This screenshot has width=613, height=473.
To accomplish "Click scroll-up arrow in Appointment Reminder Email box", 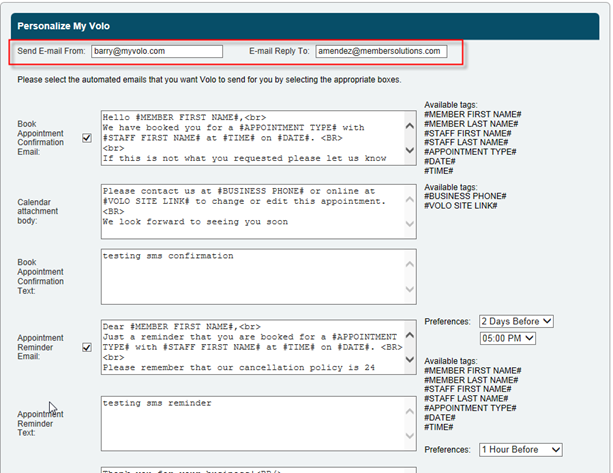I will coord(409,327).
